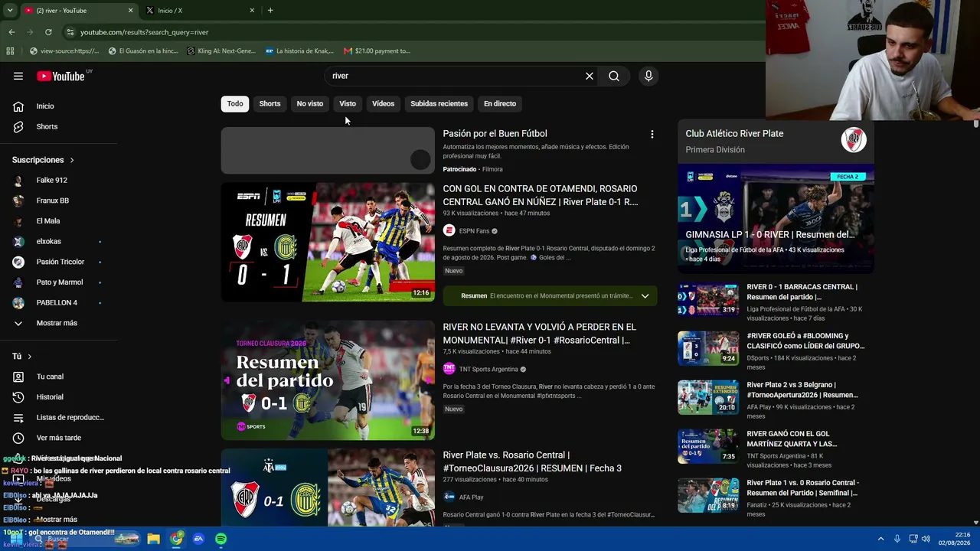
Task: Click the taskbar microphone icon
Action: [x=897, y=539]
